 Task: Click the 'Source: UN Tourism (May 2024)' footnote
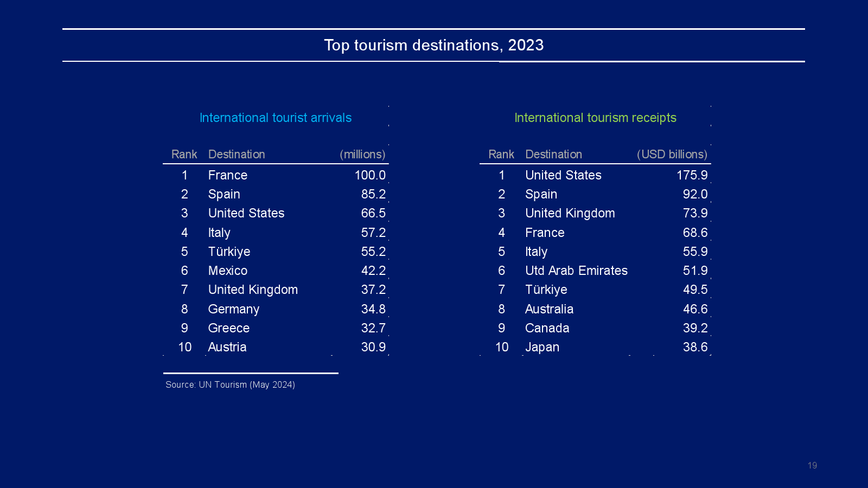click(x=230, y=384)
